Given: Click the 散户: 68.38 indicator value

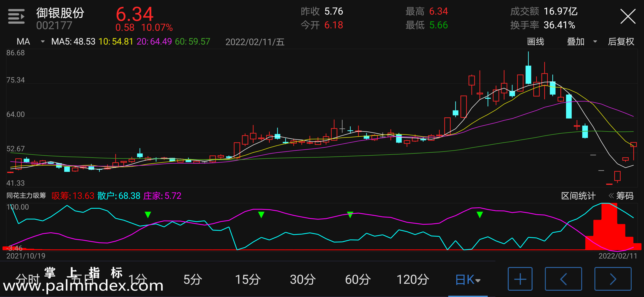Looking at the screenshot, I should tap(119, 196).
